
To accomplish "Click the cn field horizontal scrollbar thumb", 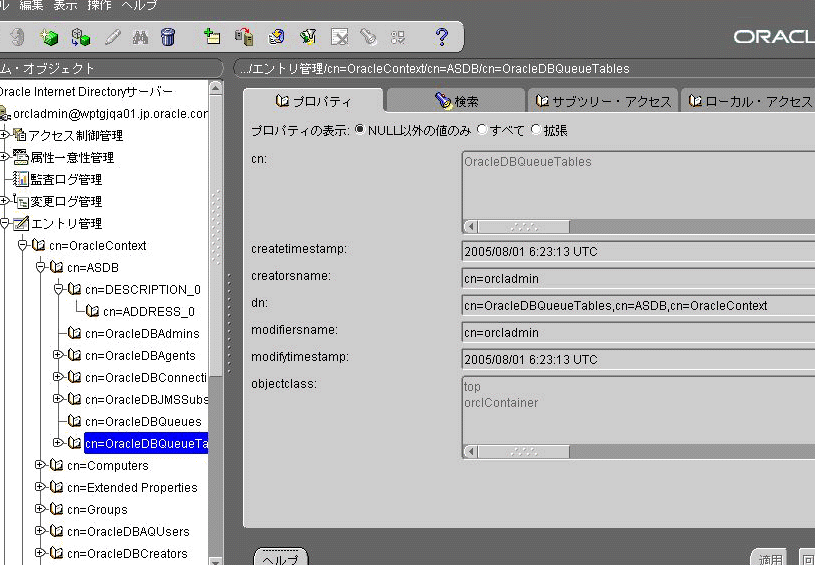I will point(524,227).
